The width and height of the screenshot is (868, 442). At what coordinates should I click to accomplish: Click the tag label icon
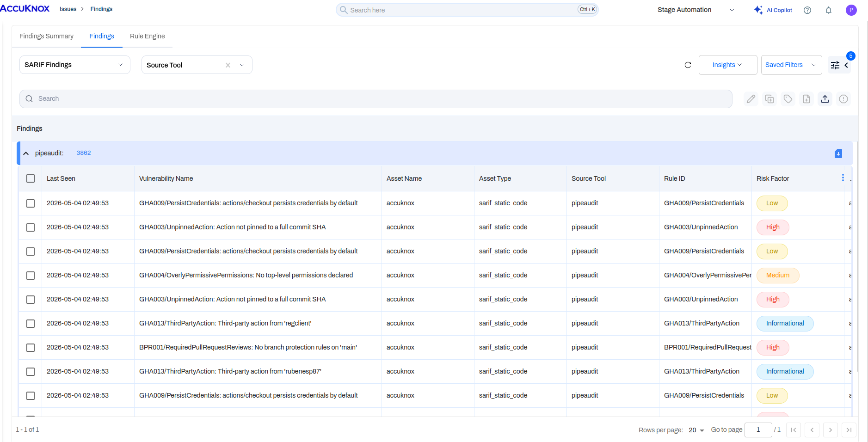(x=788, y=99)
